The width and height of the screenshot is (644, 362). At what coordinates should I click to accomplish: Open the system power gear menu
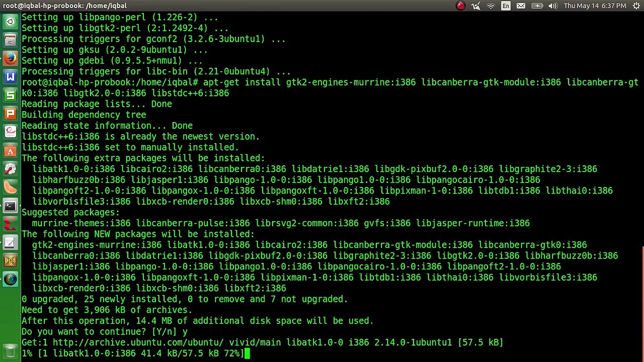point(635,6)
